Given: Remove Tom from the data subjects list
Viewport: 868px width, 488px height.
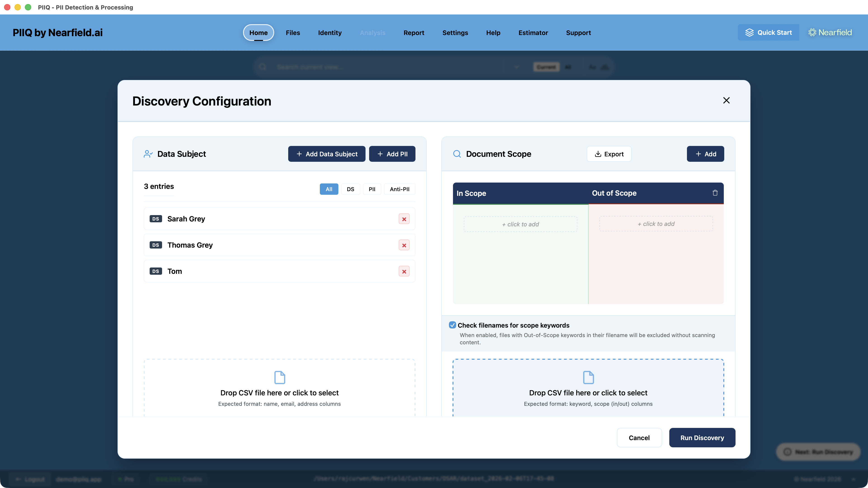Looking at the screenshot, I should click(404, 271).
